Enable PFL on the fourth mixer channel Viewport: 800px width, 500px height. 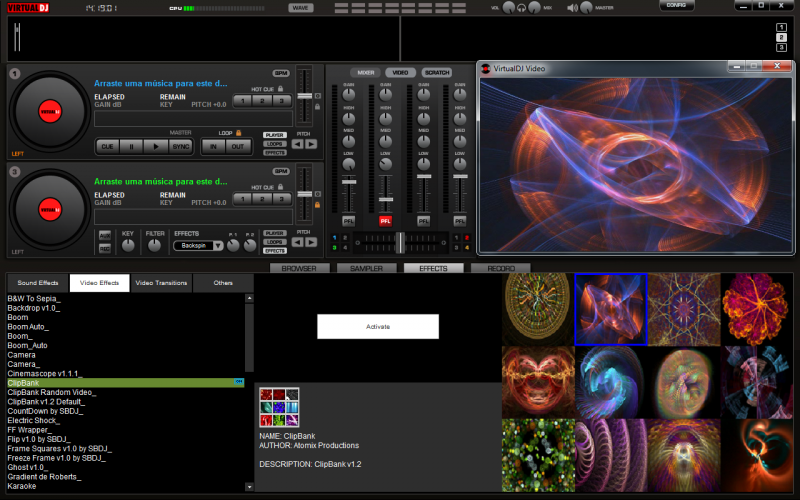coord(460,221)
